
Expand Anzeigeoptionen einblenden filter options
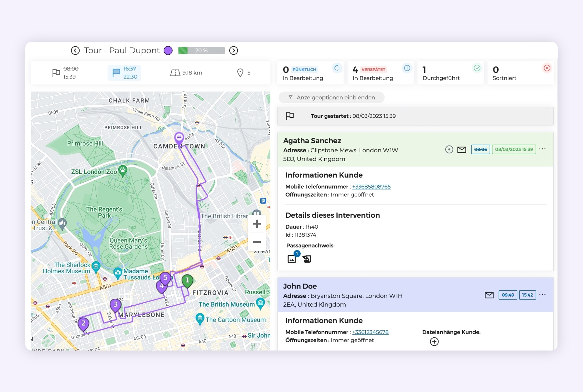(331, 97)
